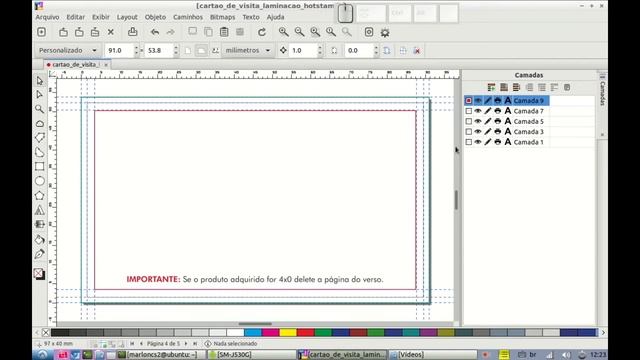Open the Personalizado page format dropdown
Viewport: 640px width, 360px height.
click(x=68, y=50)
